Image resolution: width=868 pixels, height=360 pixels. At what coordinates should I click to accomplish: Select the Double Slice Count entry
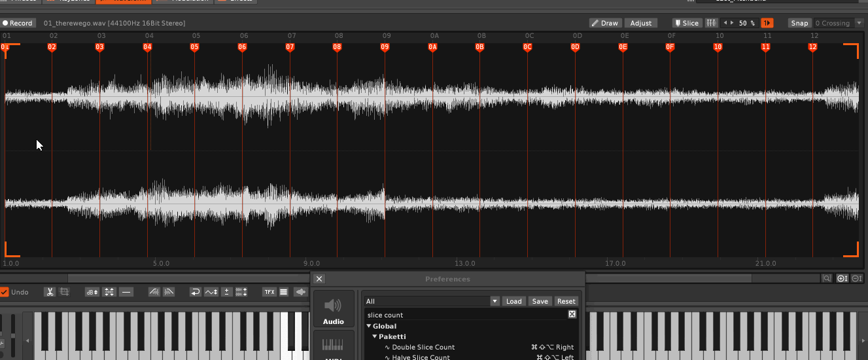click(x=423, y=347)
